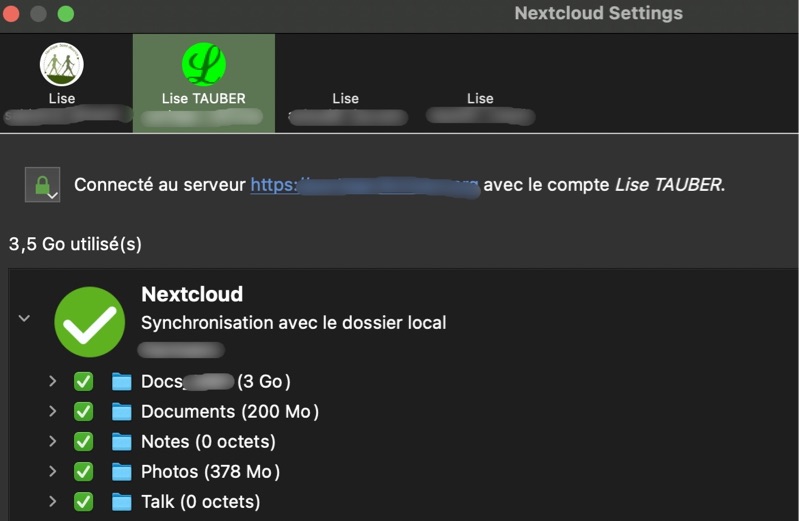Click the hikers avatar of first Lise account
This screenshot has height=521, width=799.
(x=61, y=64)
